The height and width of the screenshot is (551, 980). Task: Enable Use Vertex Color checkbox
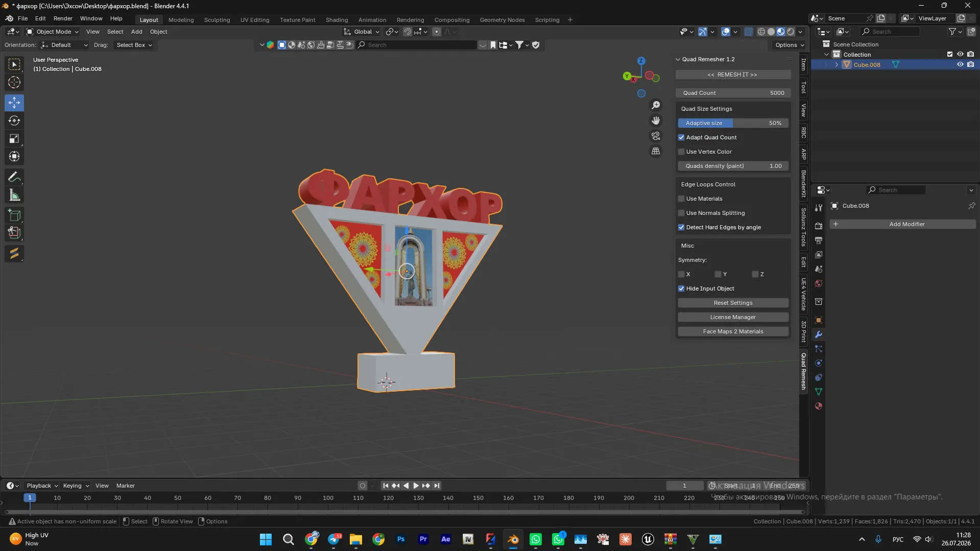pyautogui.click(x=681, y=152)
